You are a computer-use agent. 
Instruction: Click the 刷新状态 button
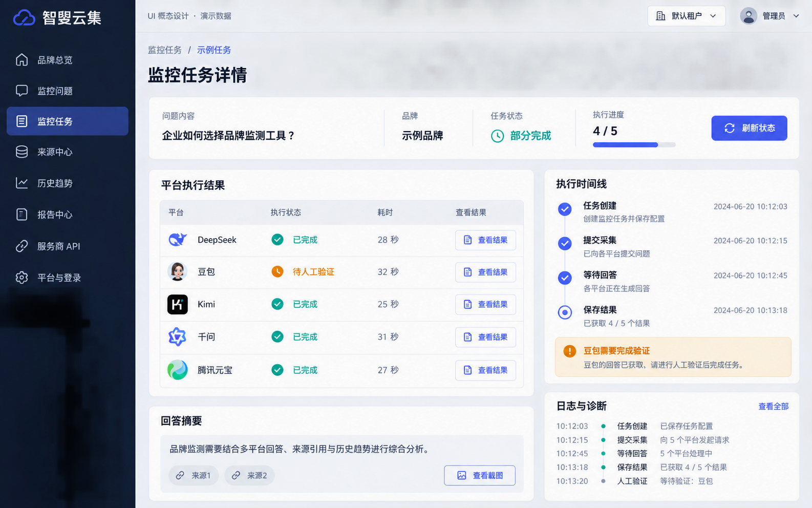749,128
